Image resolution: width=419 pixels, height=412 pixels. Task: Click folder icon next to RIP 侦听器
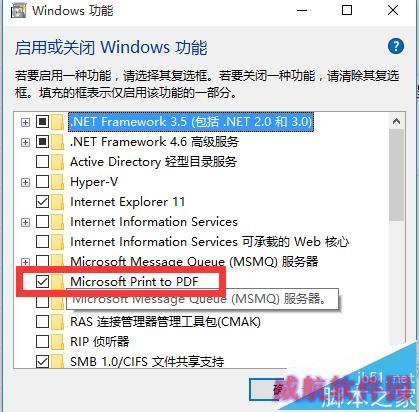click(58, 342)
